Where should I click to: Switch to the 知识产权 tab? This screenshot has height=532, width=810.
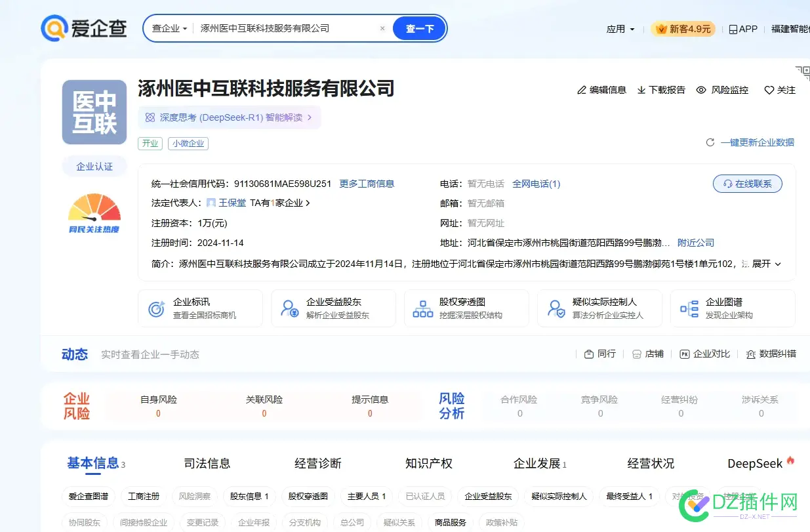click(x=429, y=463)
